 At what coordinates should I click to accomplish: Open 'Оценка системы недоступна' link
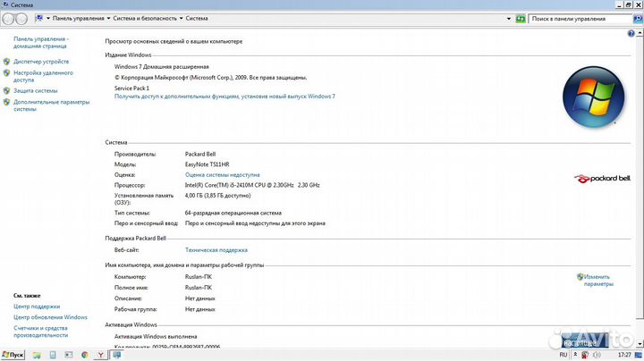click(x=222, y=175)
